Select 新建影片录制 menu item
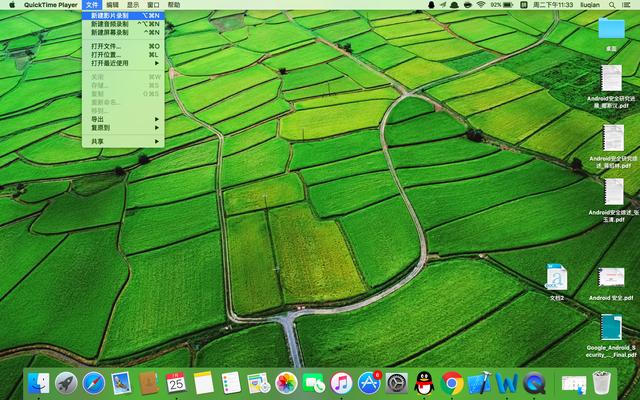 click(110, 16)
